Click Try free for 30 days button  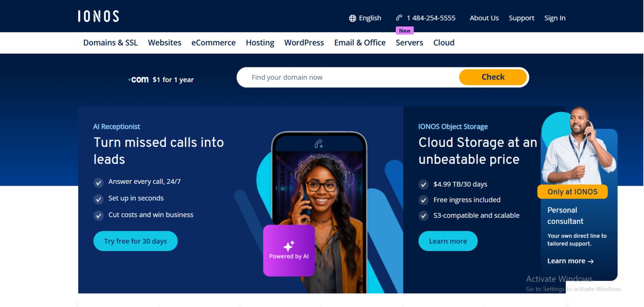point(135,241)
